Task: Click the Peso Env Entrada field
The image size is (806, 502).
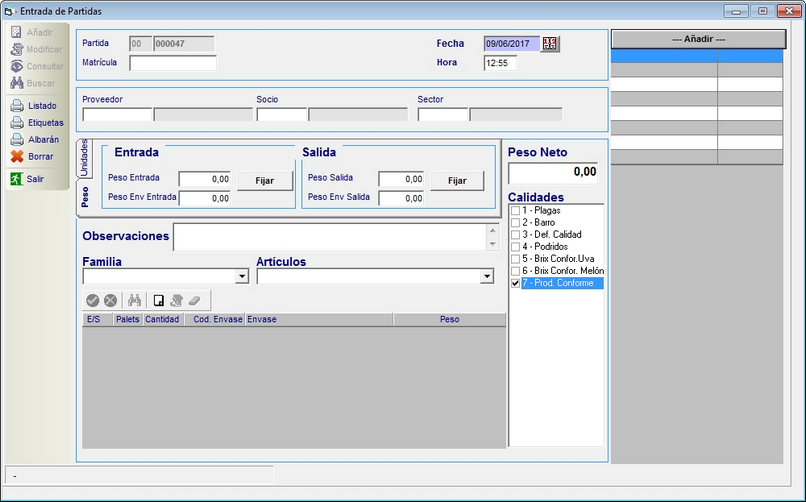Action: point(205,198)
